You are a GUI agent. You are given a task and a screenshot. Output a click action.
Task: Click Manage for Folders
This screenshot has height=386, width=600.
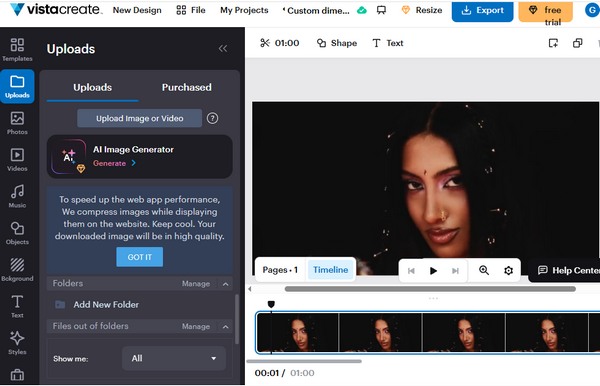(196, 284)
